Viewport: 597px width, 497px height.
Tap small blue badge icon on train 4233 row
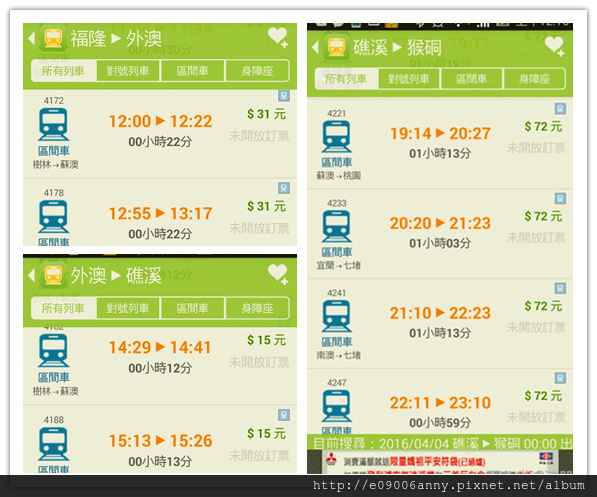(560, 198)
